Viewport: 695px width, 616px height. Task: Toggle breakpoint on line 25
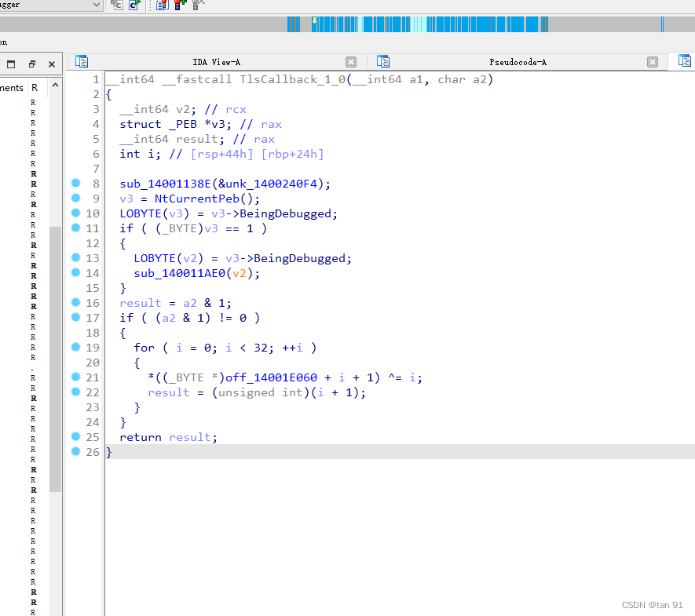coord(76,436)
